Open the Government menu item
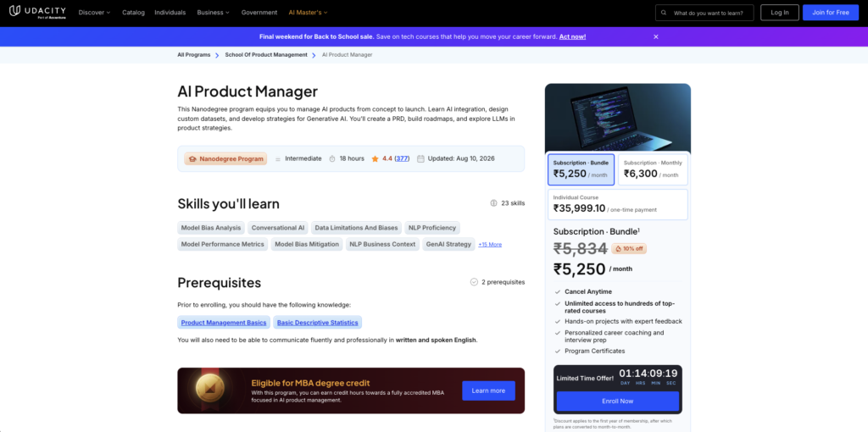 pos(259,12)
